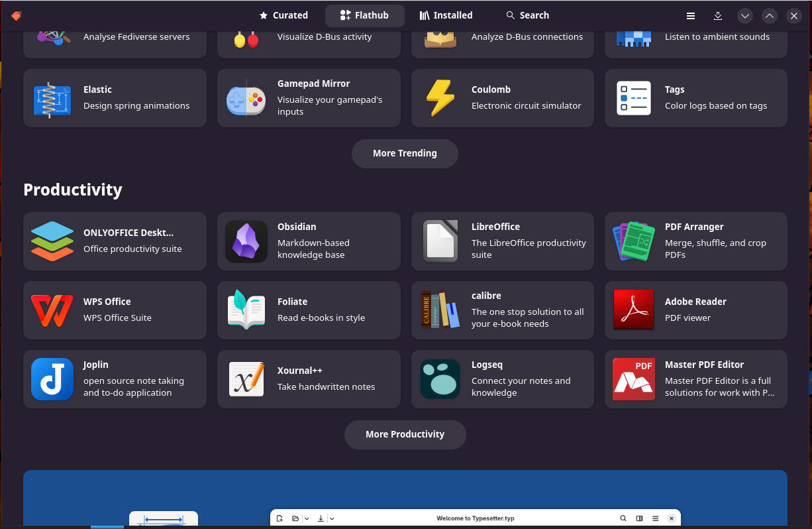The height and width of the screenshot is (529, 812).
Task: Switch to the Installed tab
Action: [446, 15]
